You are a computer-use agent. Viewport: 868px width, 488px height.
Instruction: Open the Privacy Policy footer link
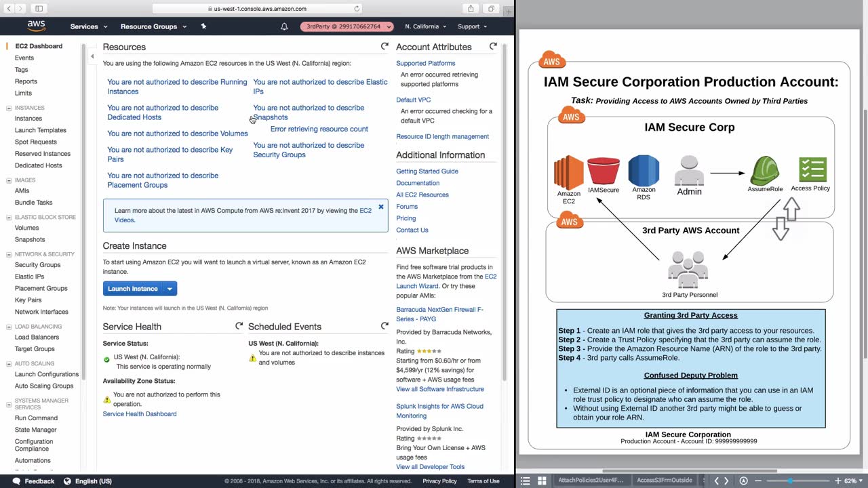pyautogui.click(x=440, y=481)
